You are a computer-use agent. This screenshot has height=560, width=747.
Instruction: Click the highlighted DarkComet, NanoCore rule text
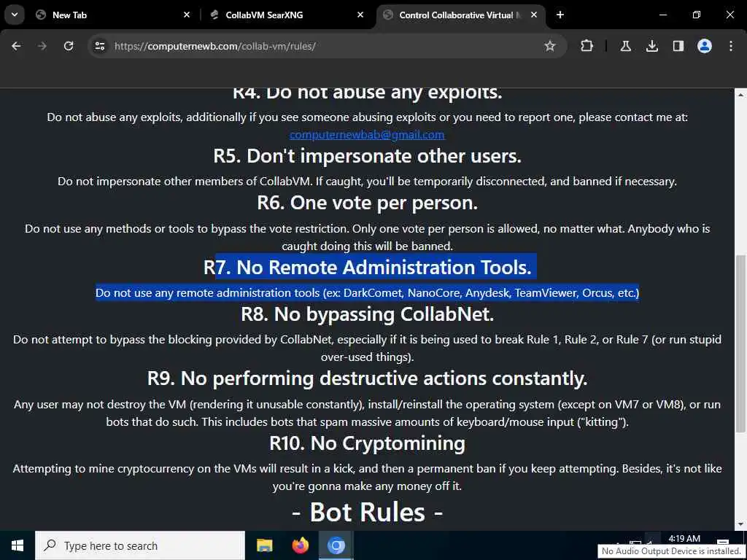(x=368, y=293)
